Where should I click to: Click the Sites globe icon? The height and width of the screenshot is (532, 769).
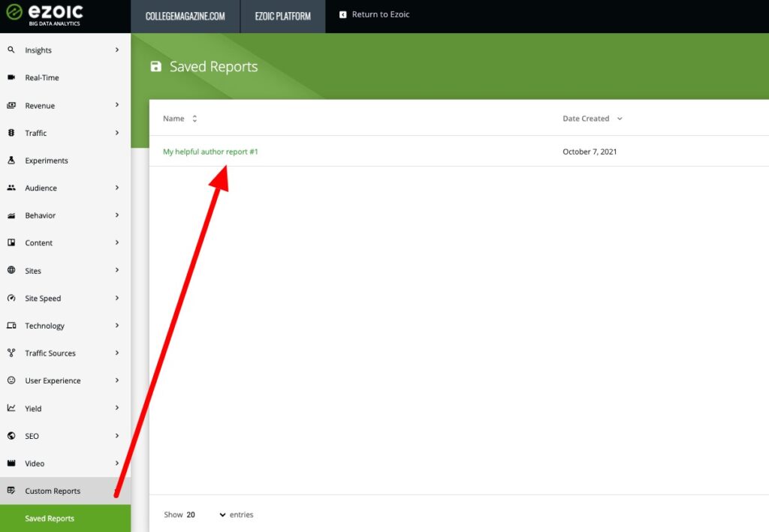tap(11, 270)
